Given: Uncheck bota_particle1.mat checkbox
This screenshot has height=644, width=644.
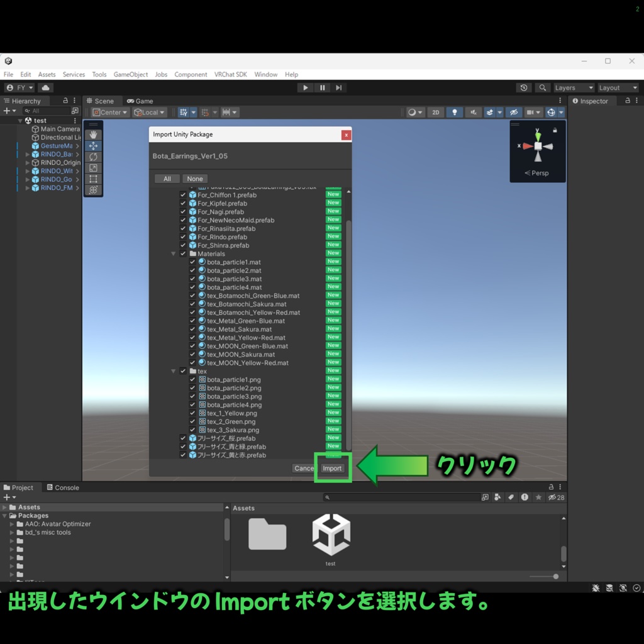Looking at the screenshot, I should coord(192,262).
